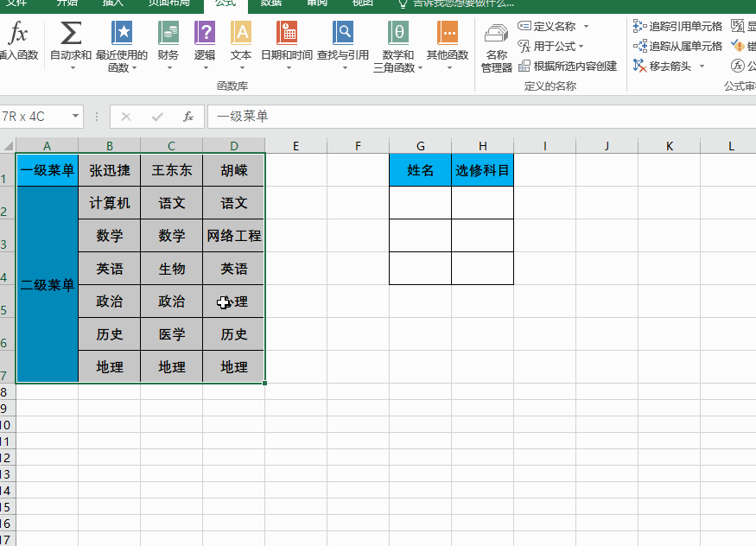Click formula bar insert function fx

[188, 117]
